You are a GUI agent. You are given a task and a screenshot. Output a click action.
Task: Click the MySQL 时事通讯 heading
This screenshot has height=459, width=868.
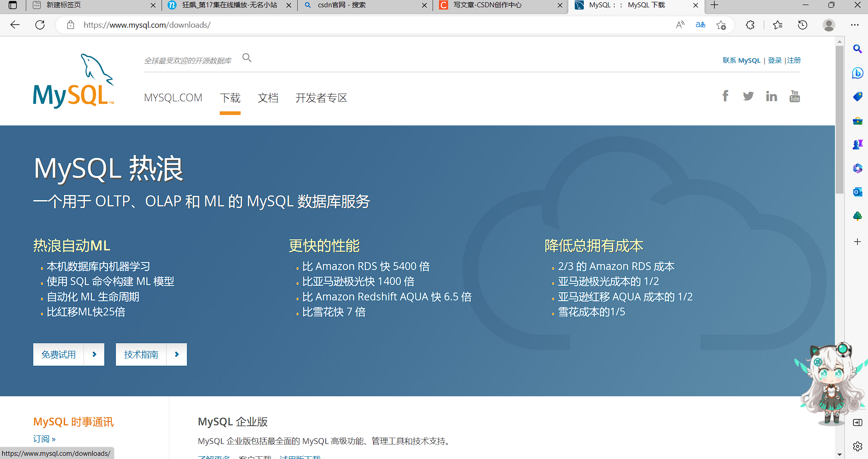tap(74, 422)
